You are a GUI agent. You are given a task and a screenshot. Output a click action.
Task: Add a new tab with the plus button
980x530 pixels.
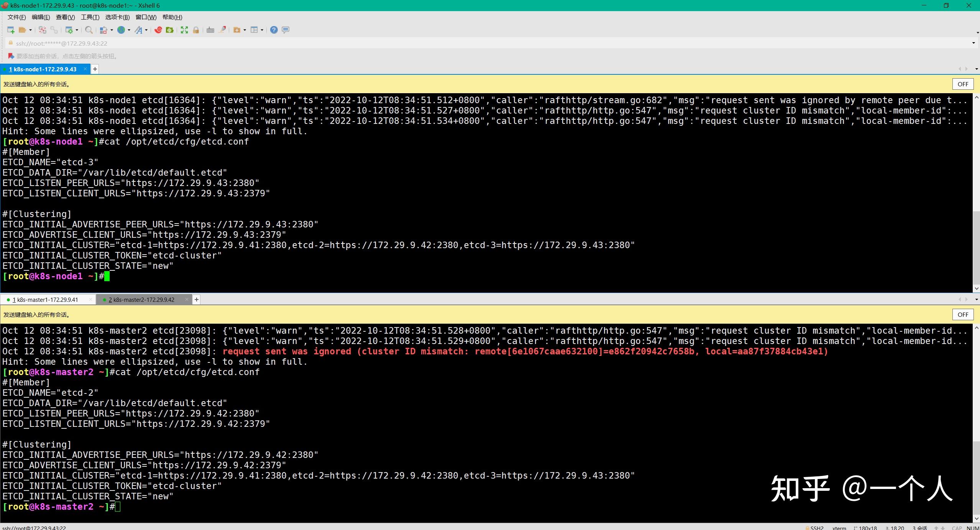tap(95, 69)
